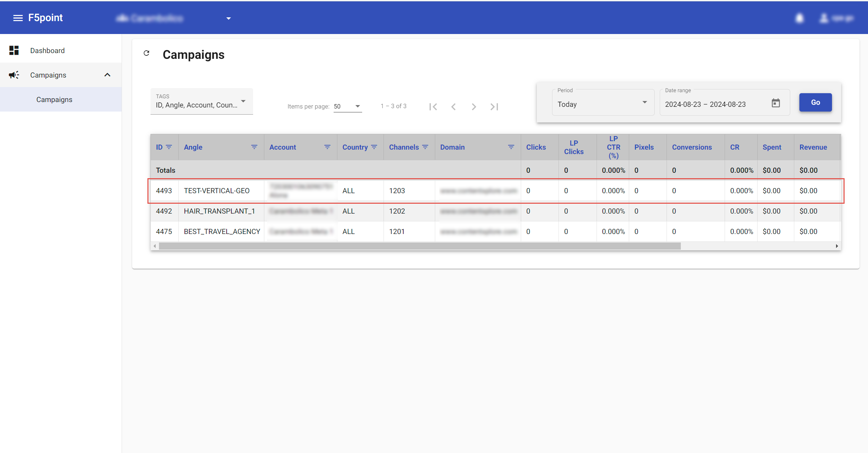Go to the previous page
This screenshot has width=868, height=453.
click(x=453, y=107)
